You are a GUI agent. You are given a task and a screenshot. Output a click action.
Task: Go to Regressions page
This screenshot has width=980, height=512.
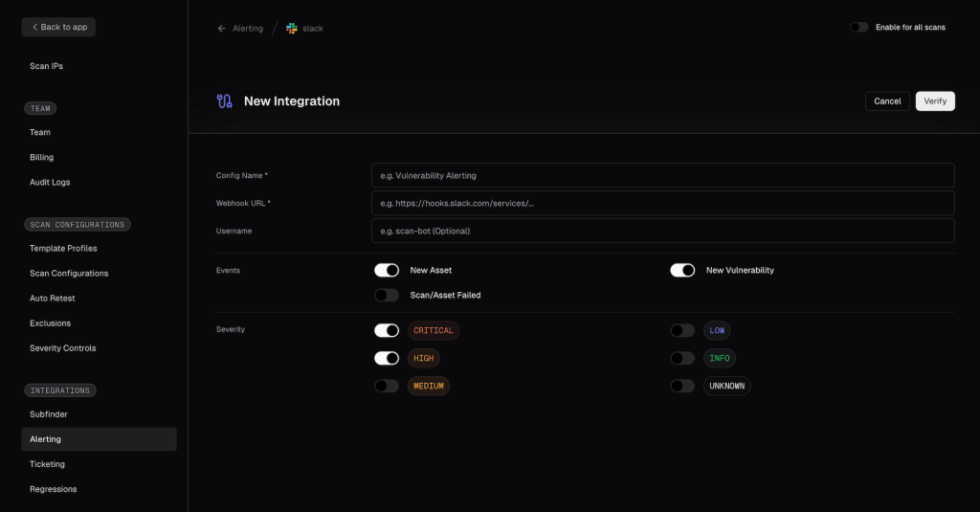(x=54, y=489)
